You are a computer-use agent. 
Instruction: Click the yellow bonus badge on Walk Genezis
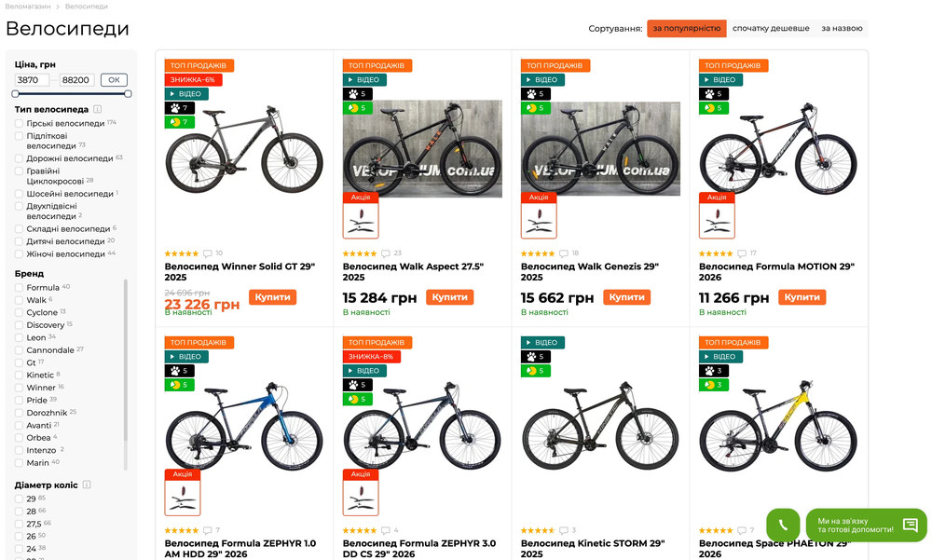point(537,107)
